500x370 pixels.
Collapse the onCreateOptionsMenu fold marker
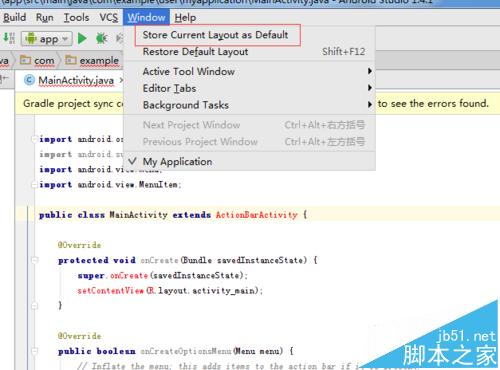click(35, 351)
